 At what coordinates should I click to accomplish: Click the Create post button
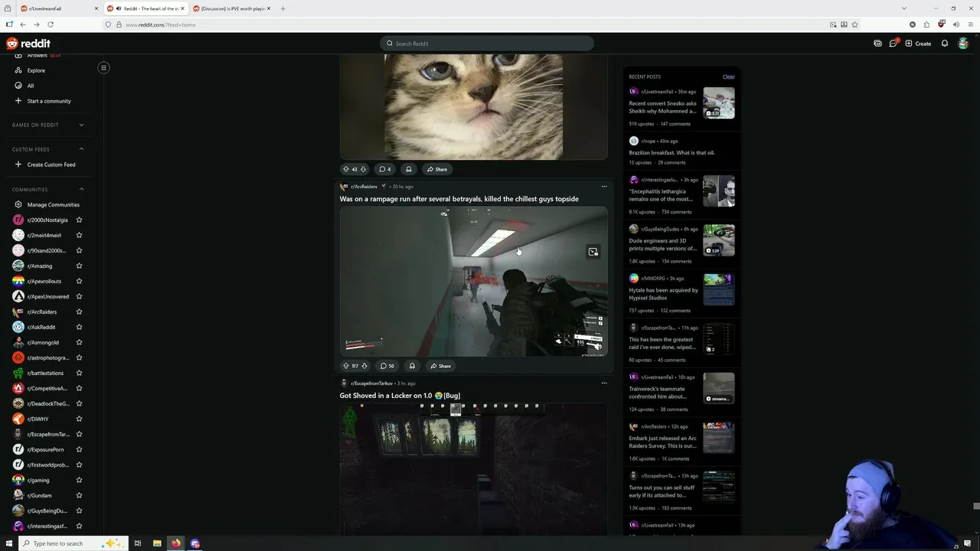coord(918,44)
